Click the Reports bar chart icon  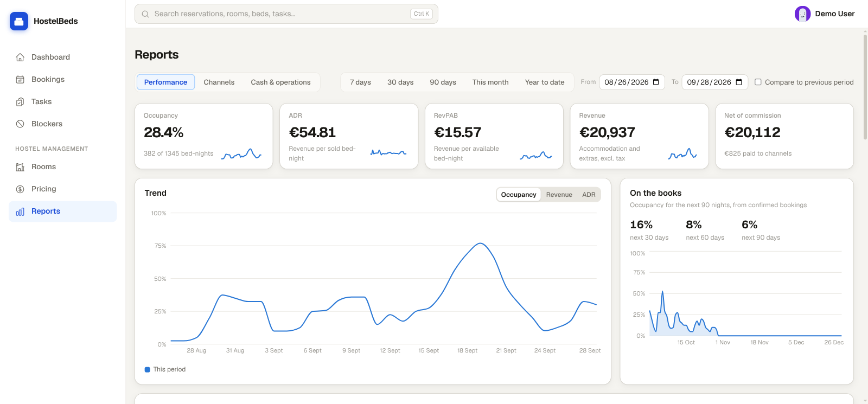(x=20, y=211)
